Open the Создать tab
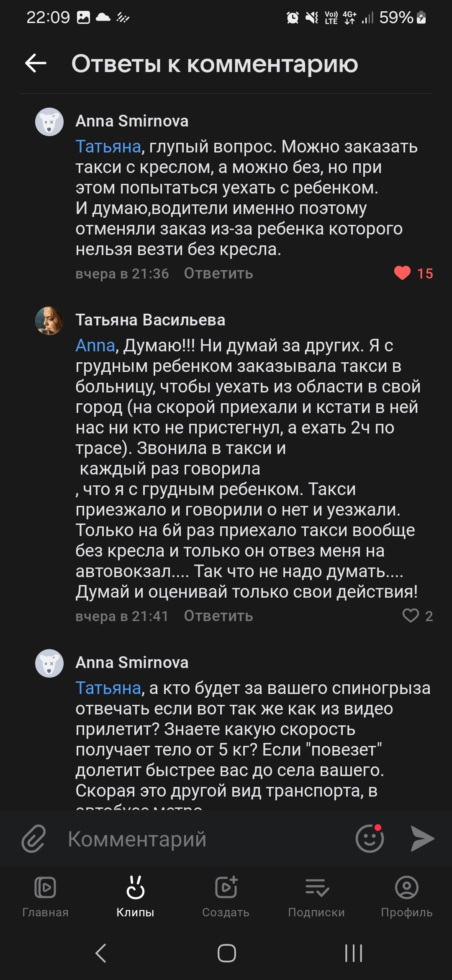 (226, 895)
